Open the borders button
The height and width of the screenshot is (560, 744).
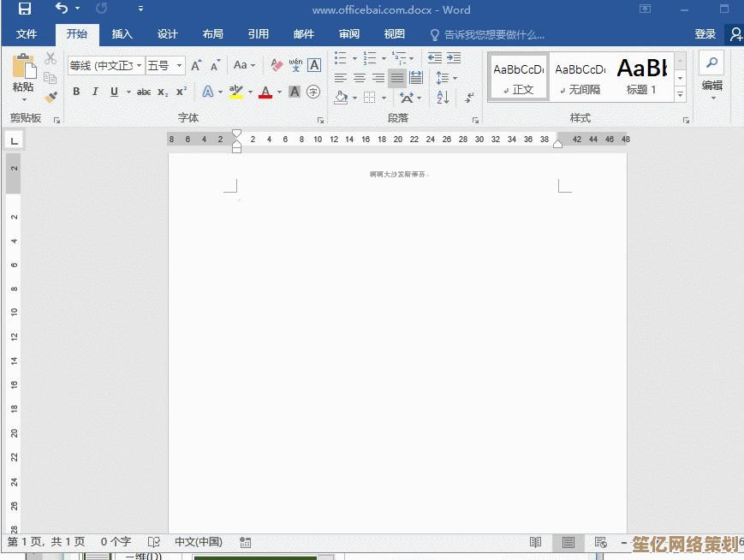coord(370,98)
